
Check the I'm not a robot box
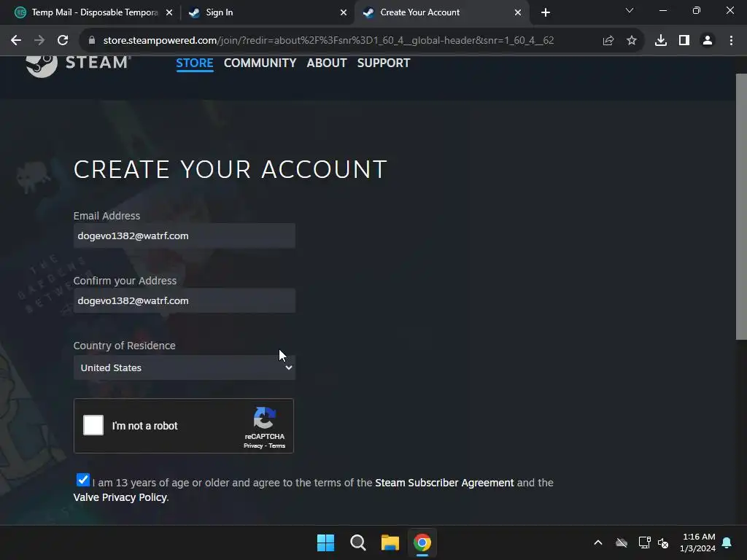93,425
